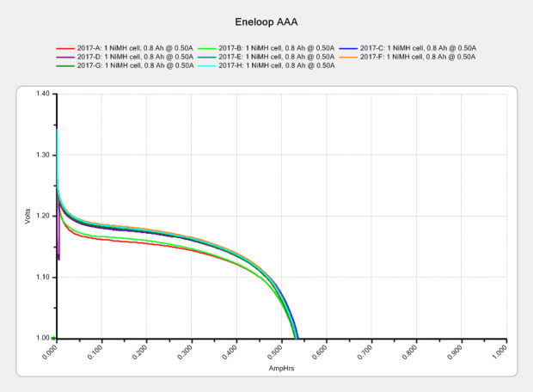Click the 0.800 x-axis tick label
This screenshot has width=533, height=392.
click(x=409, y=352)
